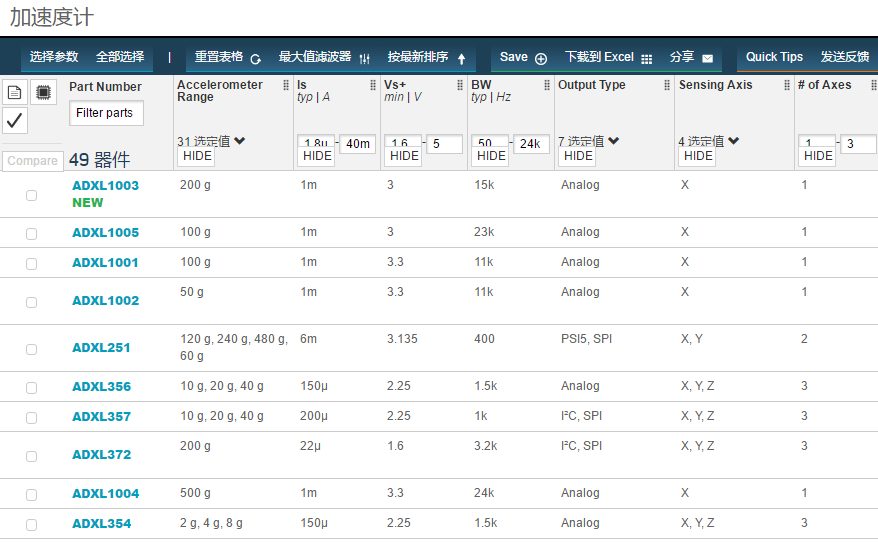Click the Excel download grid icon
The image size is (878, 542).
(x=646, y=59)
